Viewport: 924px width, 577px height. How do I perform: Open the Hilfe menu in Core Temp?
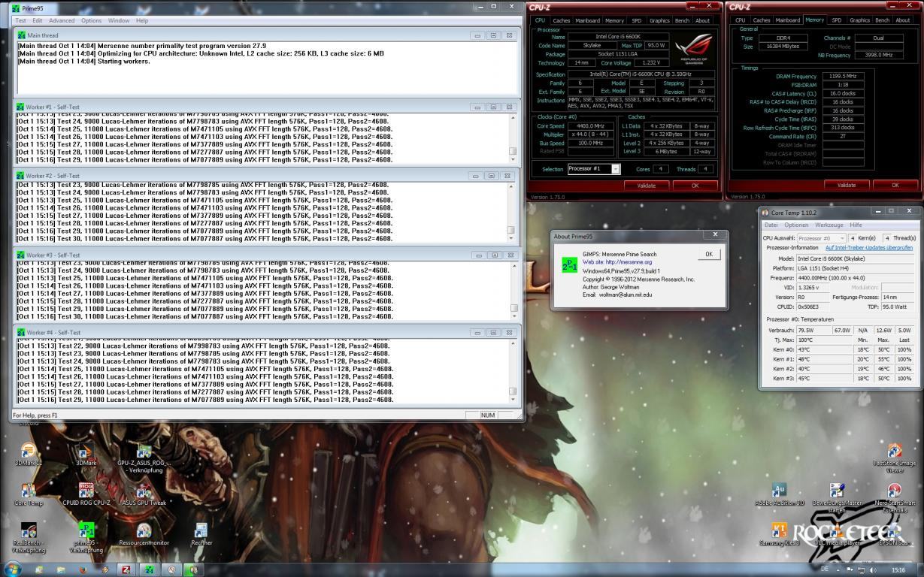[x=856, y=225]
